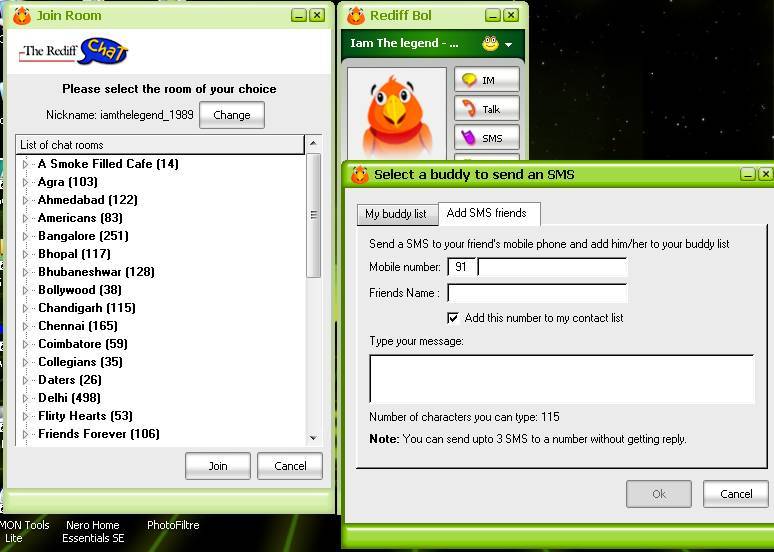Viewport: 774px width, 552px height.
Task: Click the Talk phone icon button
Action: click(487, 109)
